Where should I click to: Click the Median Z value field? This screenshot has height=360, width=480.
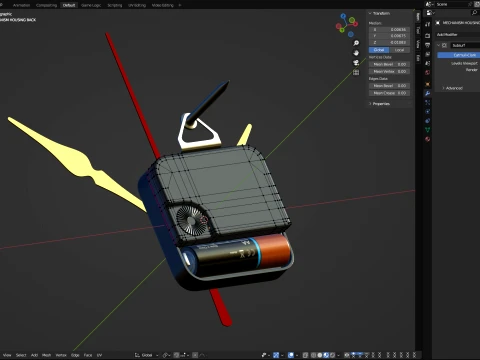click(x=389, y=42)
